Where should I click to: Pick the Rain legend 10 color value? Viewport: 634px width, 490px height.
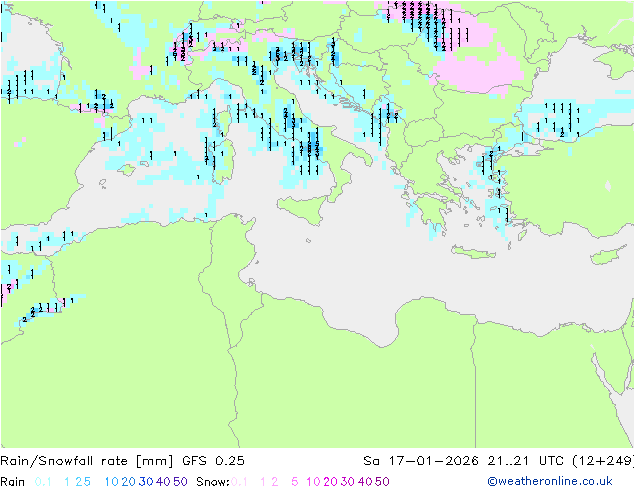point(111,482)
